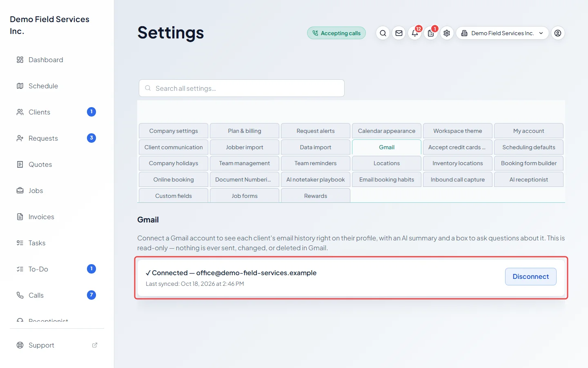Open notifications bell with 12 badge

pos(415,33)
